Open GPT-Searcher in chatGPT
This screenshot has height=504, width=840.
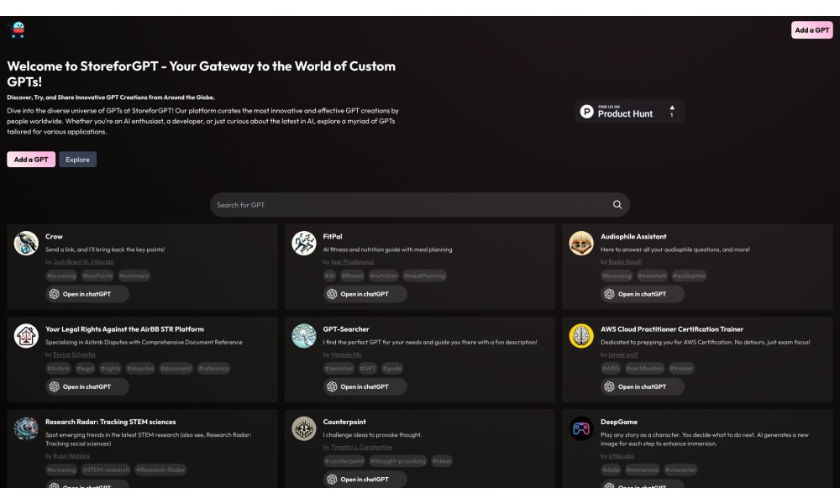(x=365, y=386)
